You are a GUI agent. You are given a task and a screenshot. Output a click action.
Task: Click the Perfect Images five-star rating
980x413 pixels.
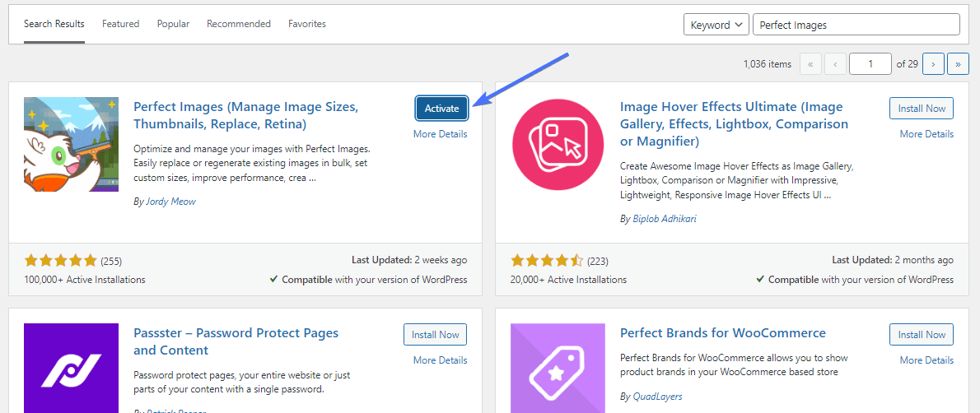tap(61, 261)
